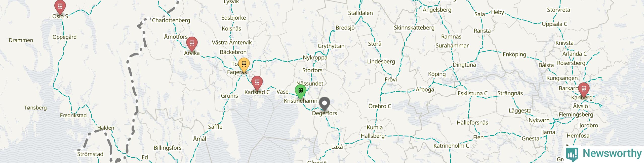The image size is (644, 163).
Task: Click the Enköping map label
Action: coord(514,55)
